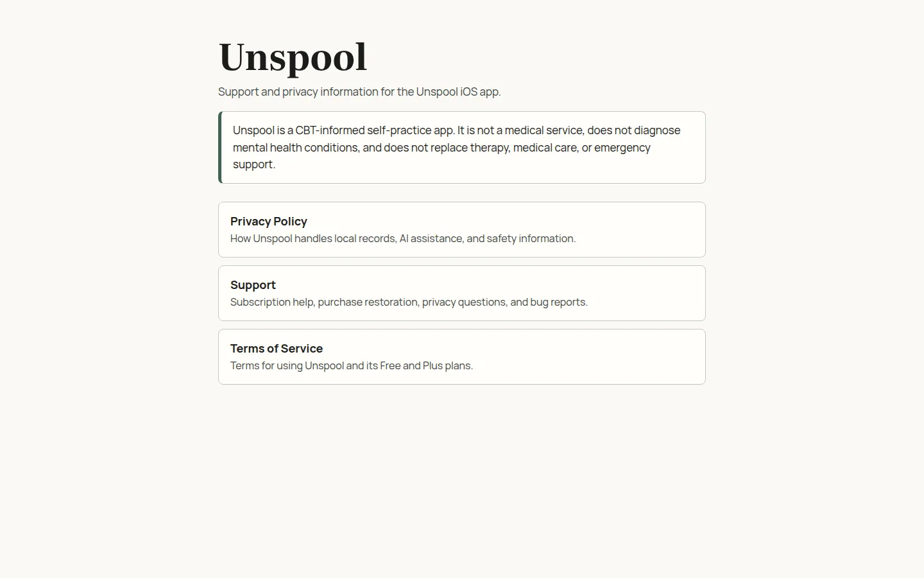
Task: Open the Privacy Policy card
Action: point(461,229)
